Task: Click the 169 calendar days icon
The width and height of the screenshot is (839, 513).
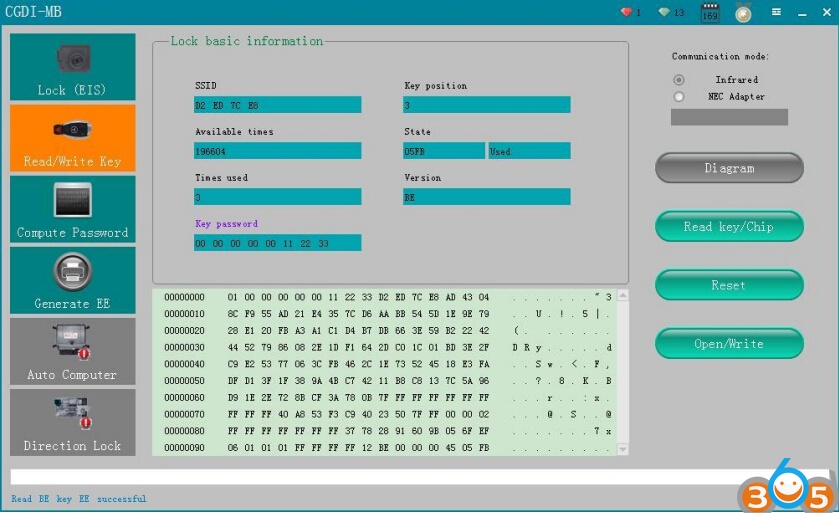Action: (710, 12)
